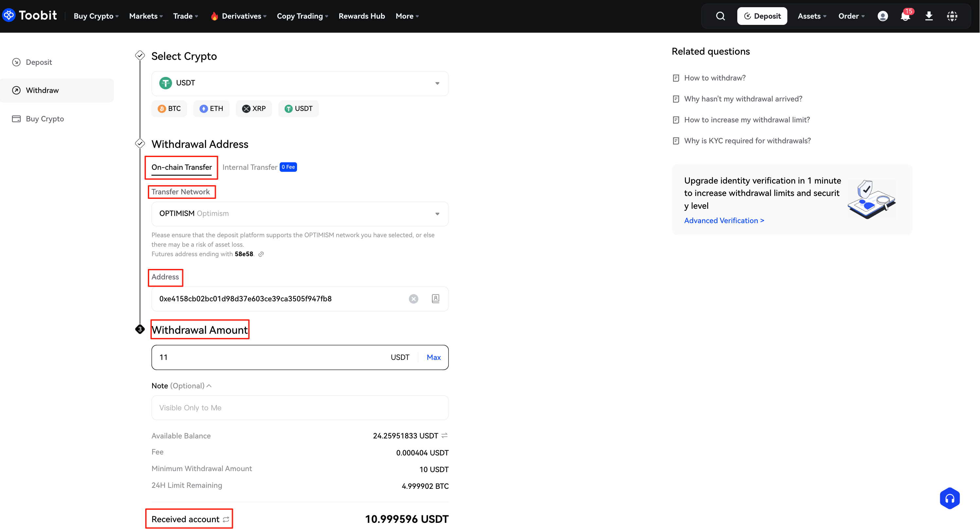980x532 pixels.
Task: Click the search magnifier icon
Action: (x=720, y=16)
